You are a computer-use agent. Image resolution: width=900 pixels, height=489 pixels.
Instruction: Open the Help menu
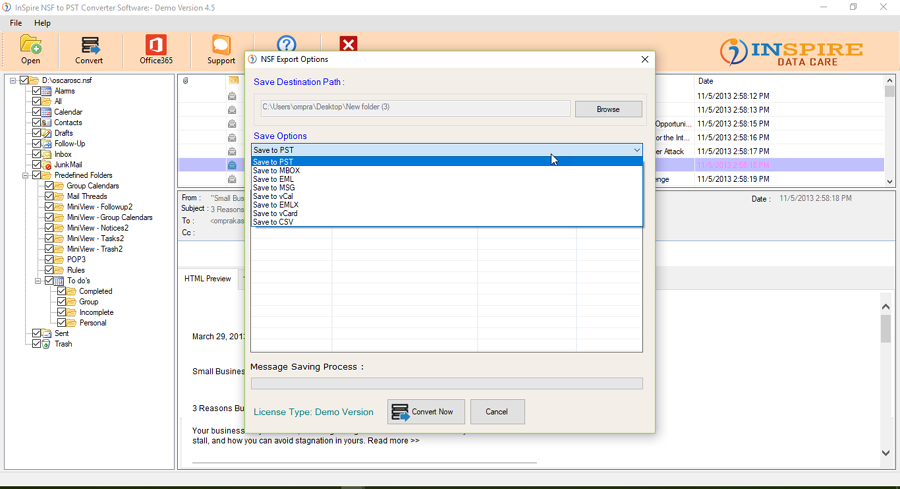pos(42,23)
